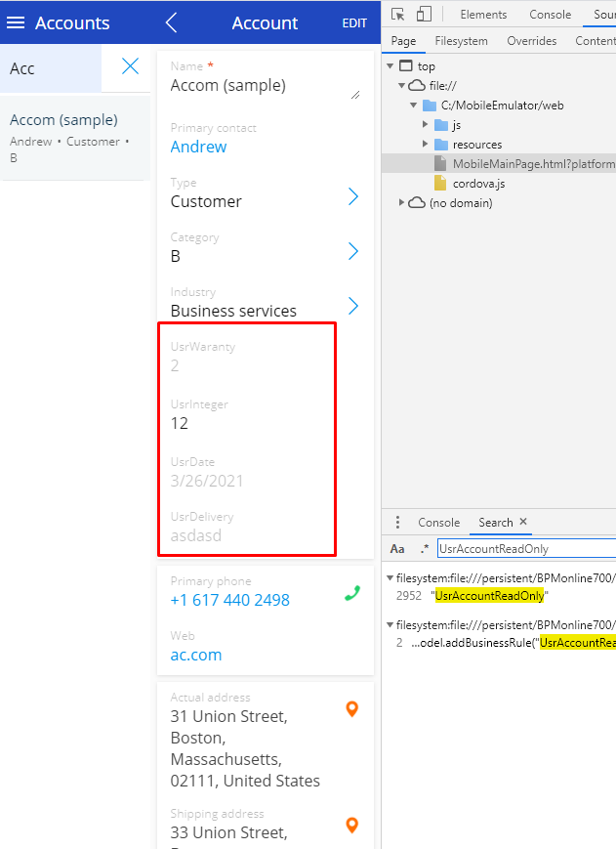Select the Filesystem sub-tab

pos(462,41)
